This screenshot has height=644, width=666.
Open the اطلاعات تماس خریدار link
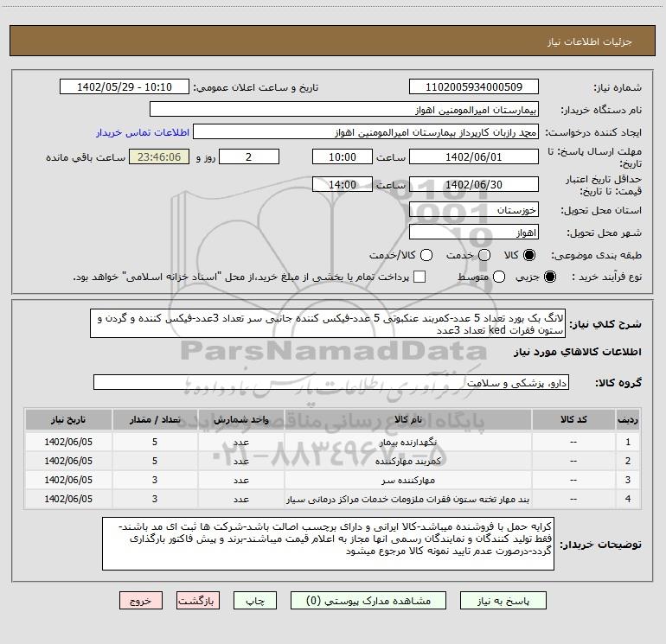[x=143, y=132]
